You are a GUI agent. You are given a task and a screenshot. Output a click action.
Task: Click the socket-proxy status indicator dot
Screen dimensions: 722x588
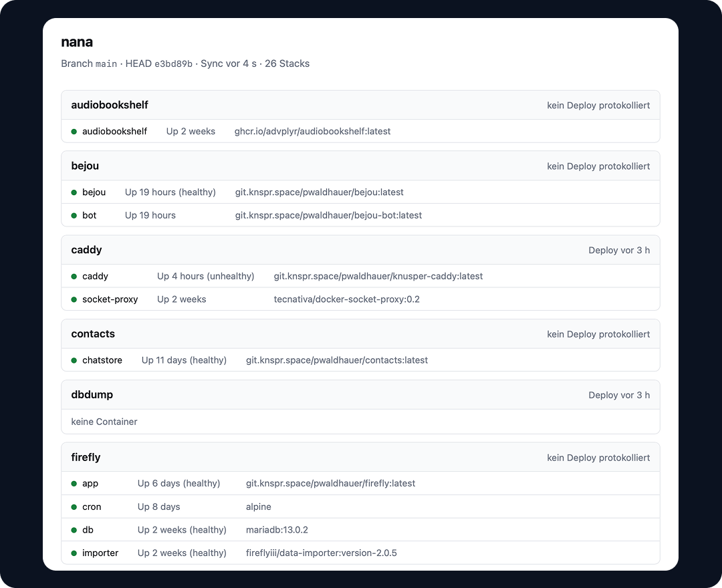click(x=74, y=299)
